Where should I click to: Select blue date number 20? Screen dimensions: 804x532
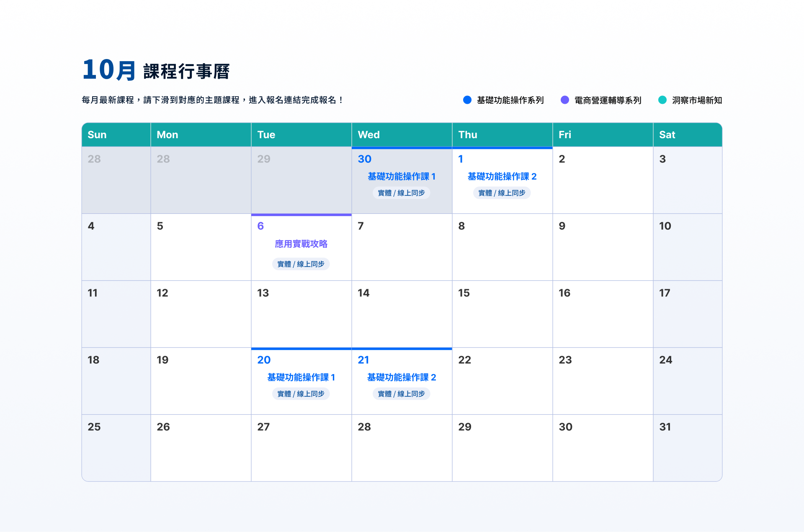click(264, 360)
